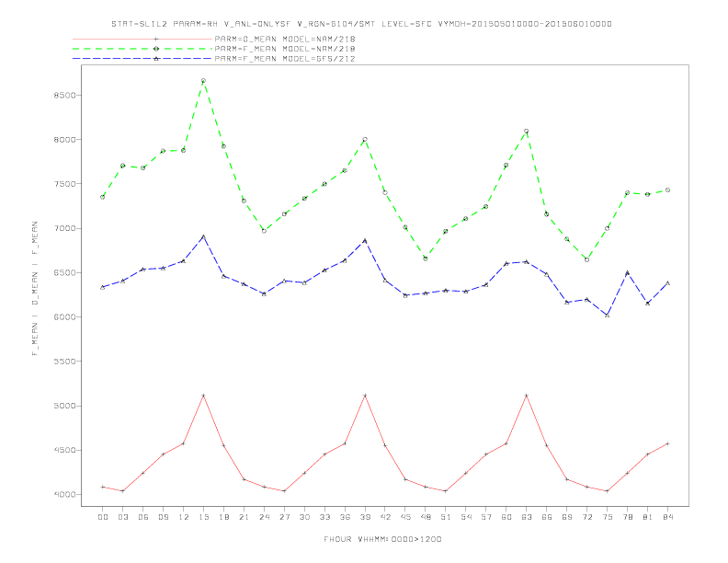Viewport: 728px width, 563px height.
Task: Click the vertical axis label F_MEAN O_MEAN F_MEAN
Action: 35,289
